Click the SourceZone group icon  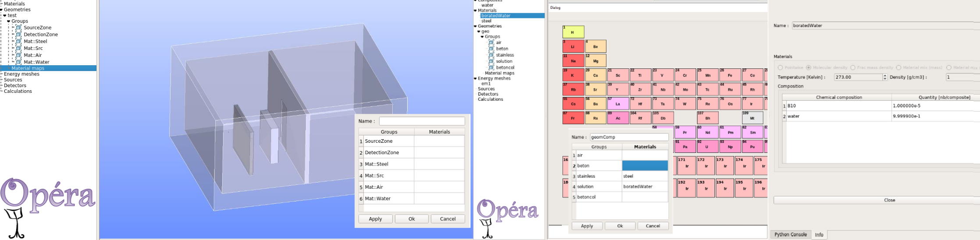coord(18,28)
